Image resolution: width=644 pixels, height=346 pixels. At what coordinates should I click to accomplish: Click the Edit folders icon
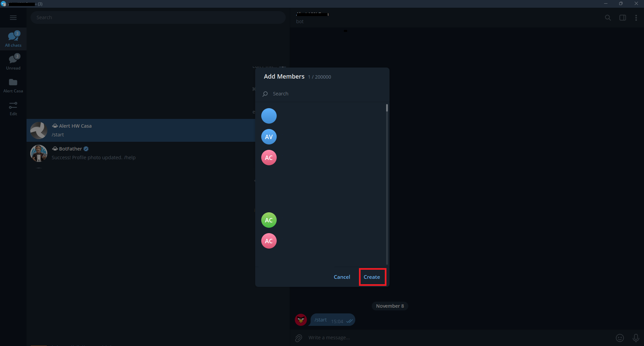point(13,109)
